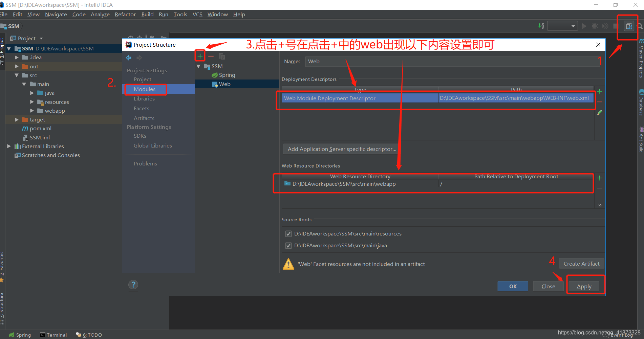Add a new module with the green plus
Screen dimensions: 644x339
click(200, 56)
